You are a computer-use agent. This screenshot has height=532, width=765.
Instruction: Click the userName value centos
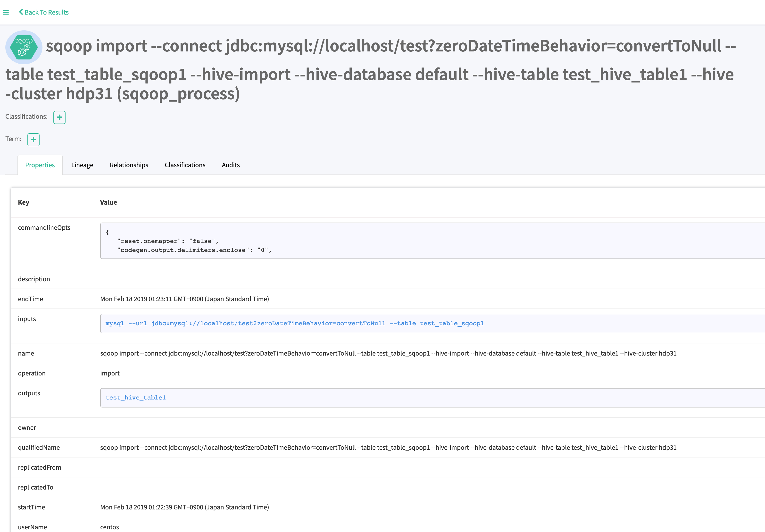click(x=110, y=527)
